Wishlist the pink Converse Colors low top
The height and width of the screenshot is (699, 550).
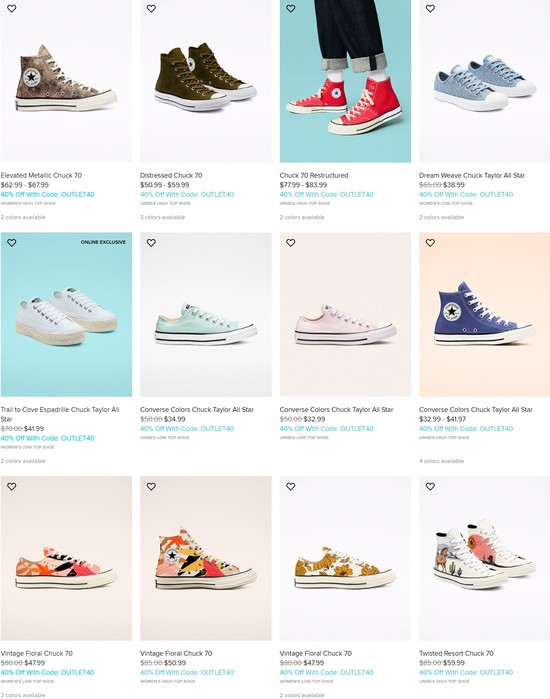pyautogui.click(x=291, y=243)
